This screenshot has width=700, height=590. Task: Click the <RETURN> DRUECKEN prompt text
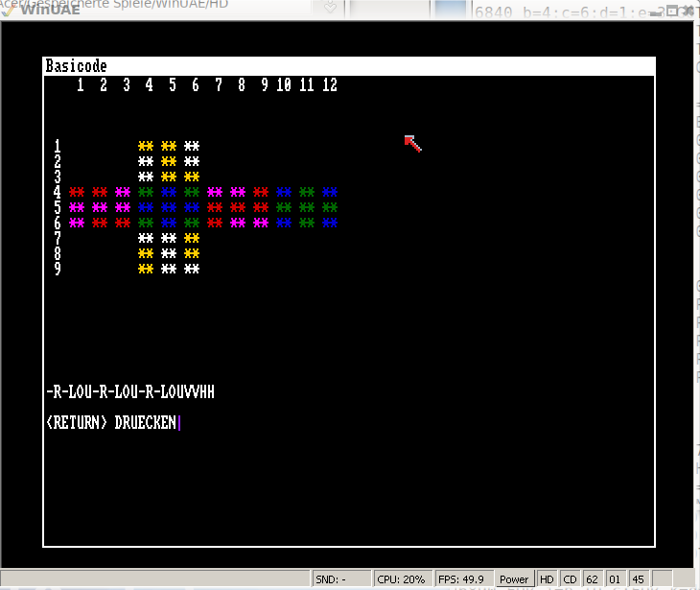[x=111, y=423]
